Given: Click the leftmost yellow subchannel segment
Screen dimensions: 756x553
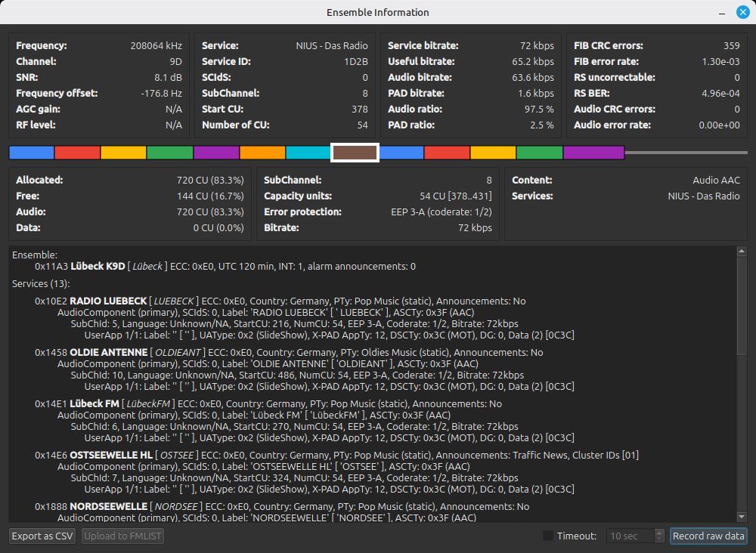Looking at the screenshot, I should (x=123, y=153).
